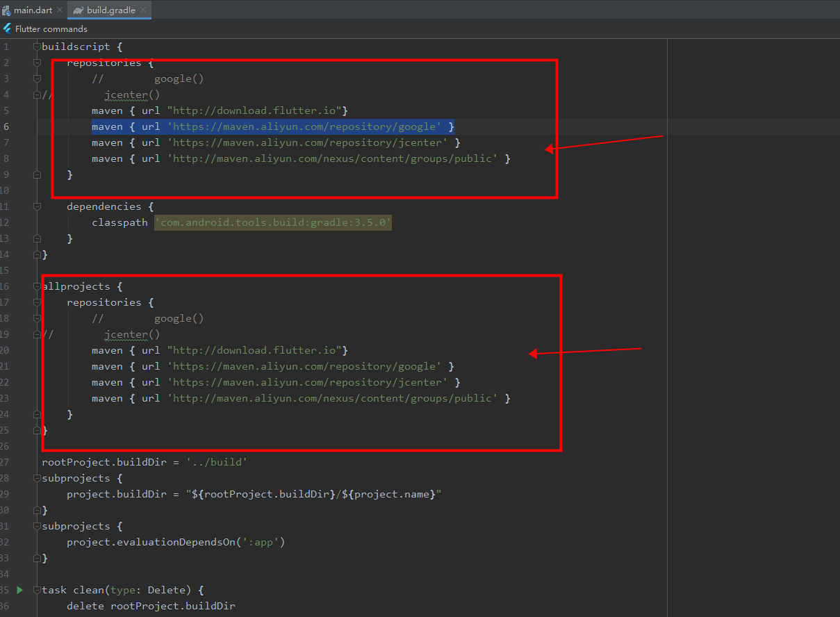
Task: Click aliyun jcenter repository url on line 22
Action: (308, 382)
